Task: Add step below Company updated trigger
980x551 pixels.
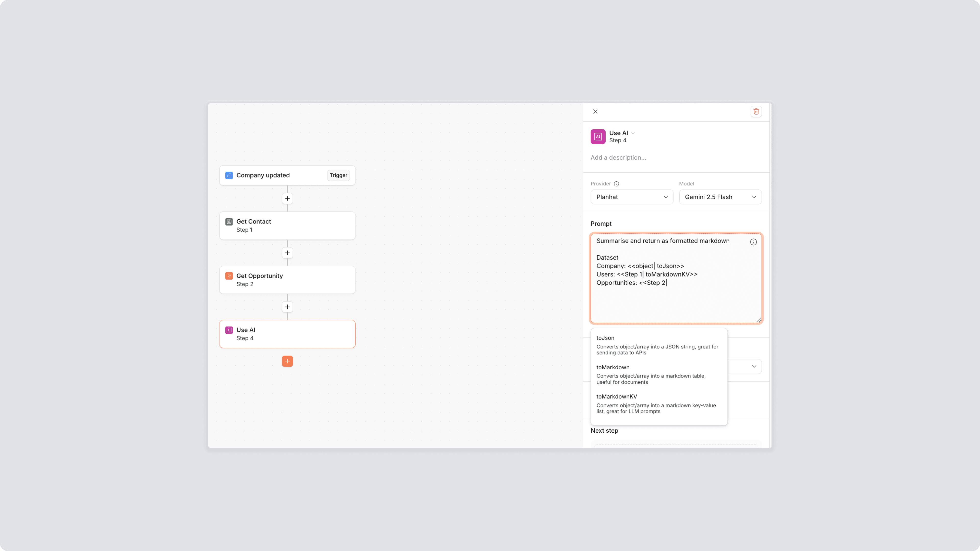Action: (287, 198)
